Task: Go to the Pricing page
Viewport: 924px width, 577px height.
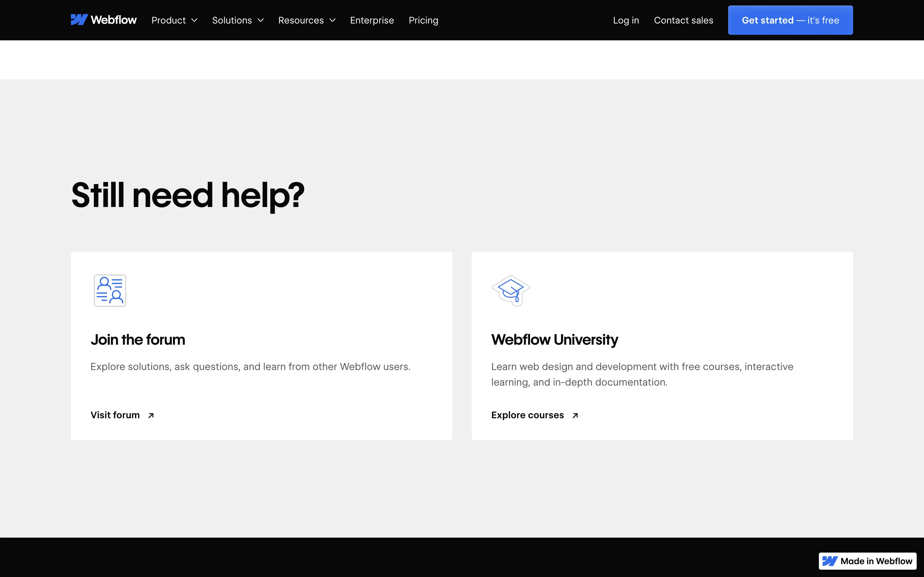Action: coord(423,20)
